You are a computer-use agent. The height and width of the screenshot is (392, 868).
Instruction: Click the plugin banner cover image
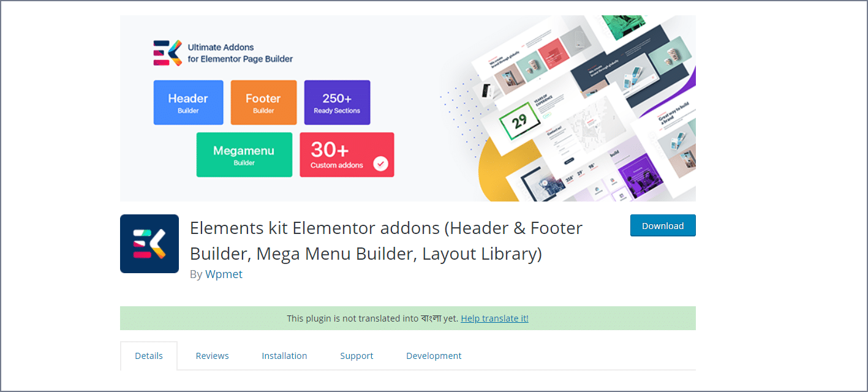(x=408, y=108)
